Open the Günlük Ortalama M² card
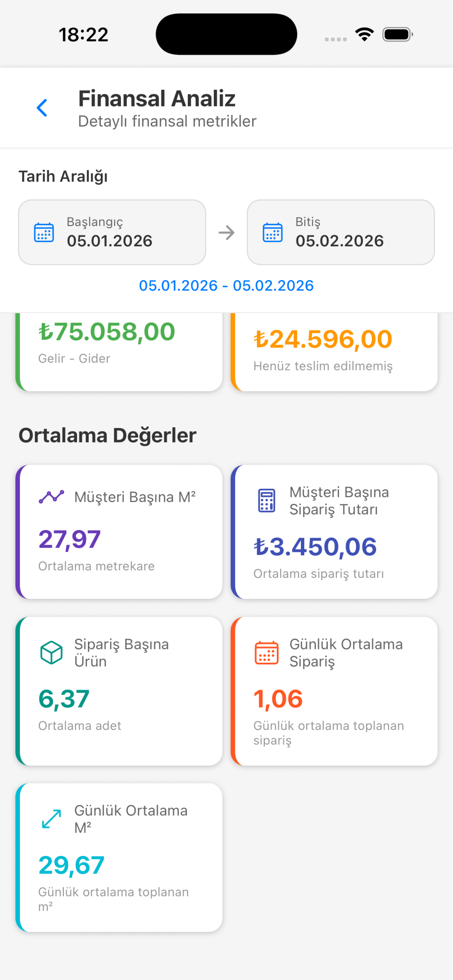The width and height of the screenshot is (453, 980). click(x=119, y=857)
